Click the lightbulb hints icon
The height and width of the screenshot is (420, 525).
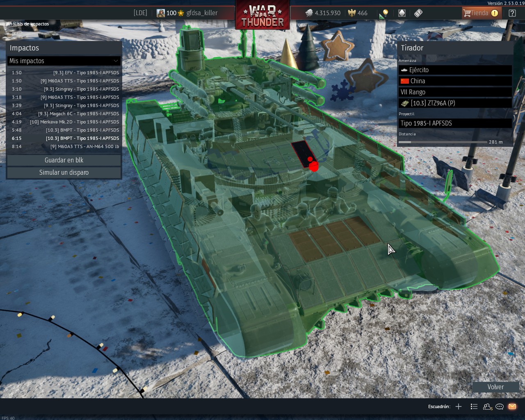point(384,13)
